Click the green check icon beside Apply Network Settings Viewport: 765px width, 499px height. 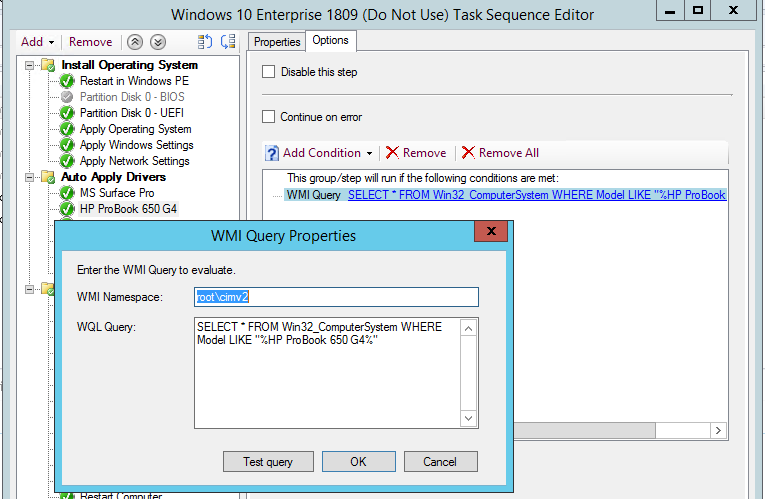coord(67,161)
